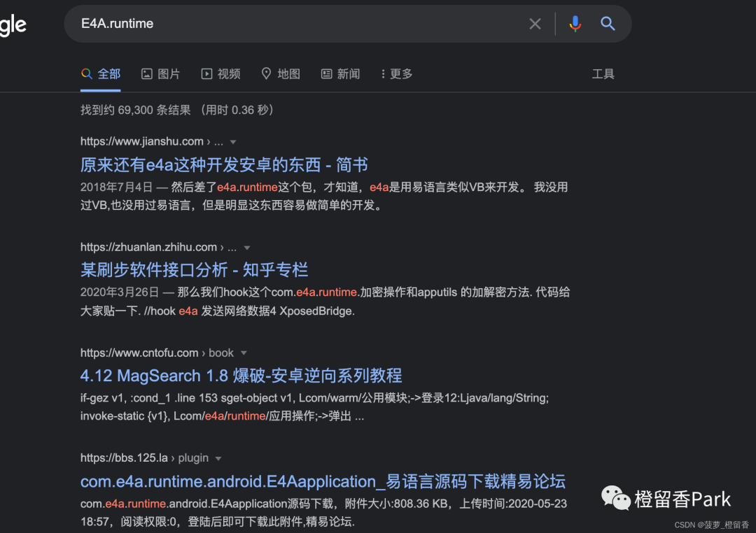Open result com.e4a.runtime.android.E4Aapplication

click(x=323, y=481)
